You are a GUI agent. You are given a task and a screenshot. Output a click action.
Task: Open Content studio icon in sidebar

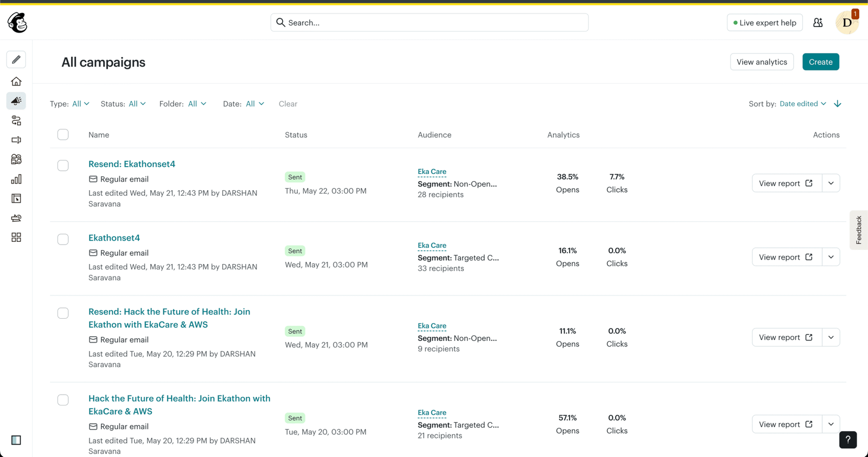click(x=16, y=218)
